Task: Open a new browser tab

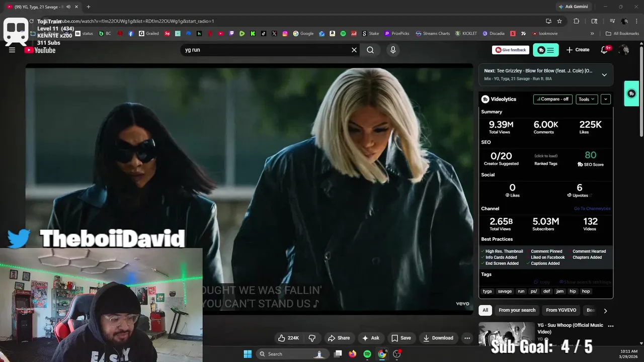Action: coord(89,7)
